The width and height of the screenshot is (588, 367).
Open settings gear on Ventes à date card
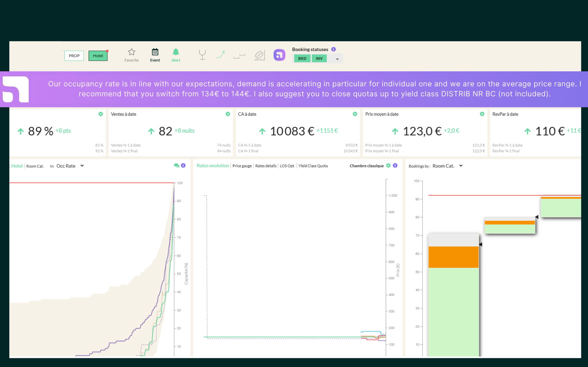coord(228,114)
